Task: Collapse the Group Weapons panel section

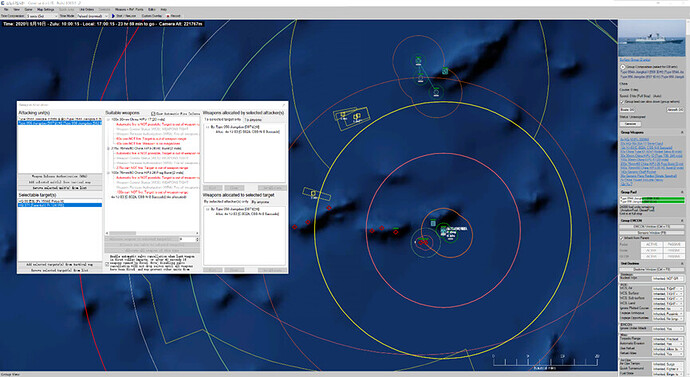Action: (682, 132)
